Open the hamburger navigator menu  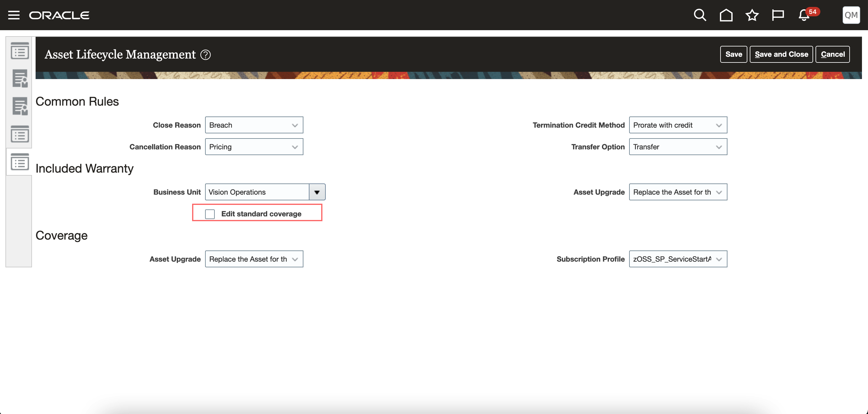[14, 15]
